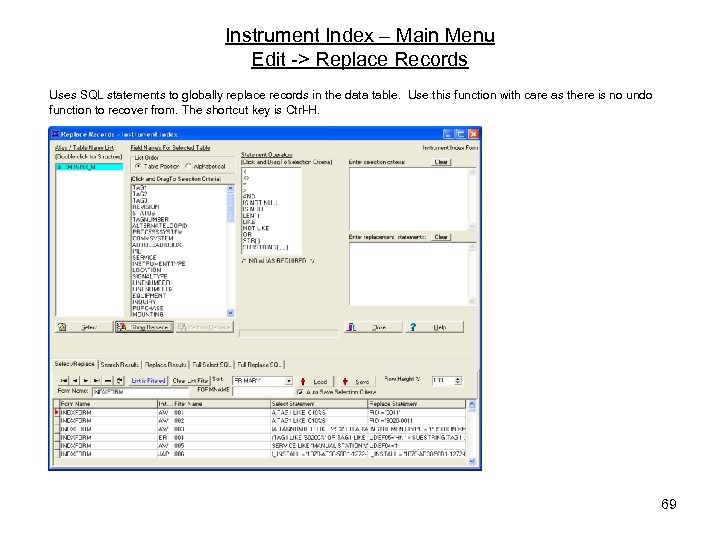Click the Show Replace button
Screen dimensions: 720x540
144,327
